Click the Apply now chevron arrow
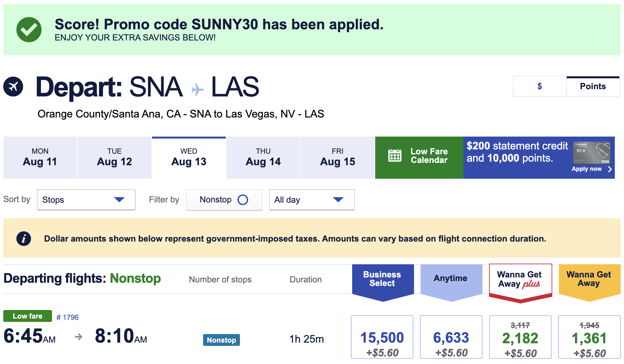Screen dimensions: 624x364 coord(610,169)
